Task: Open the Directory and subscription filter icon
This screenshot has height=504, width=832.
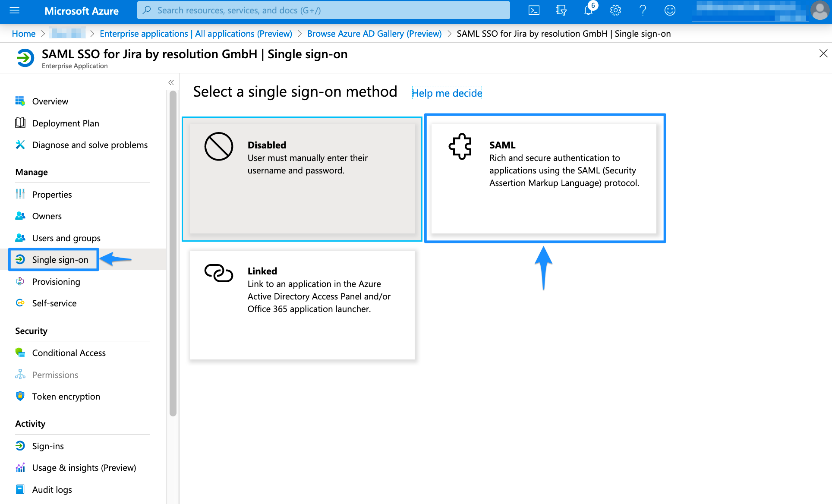Action: (561, 10)
